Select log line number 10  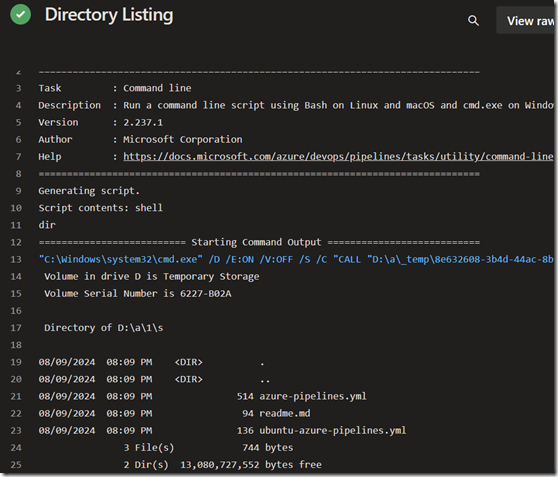point(16,208)
